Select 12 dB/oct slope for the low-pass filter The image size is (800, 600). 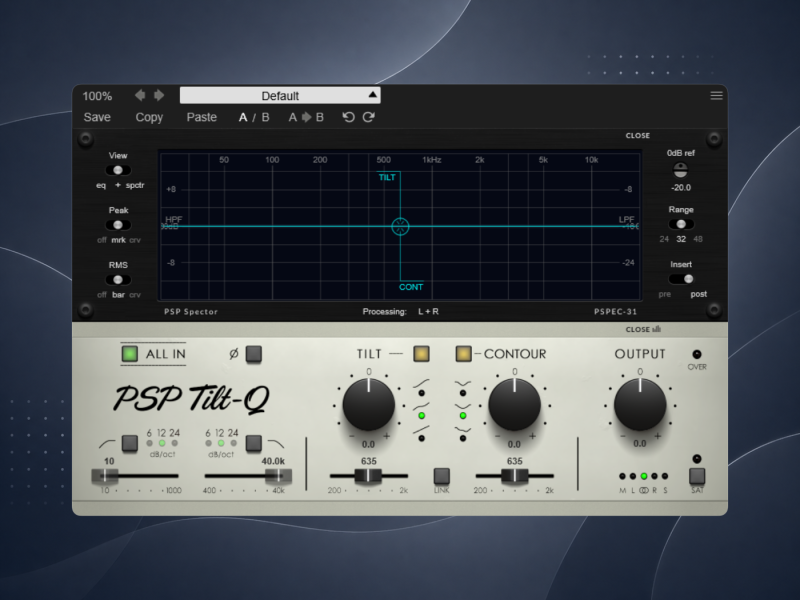coord(221,443)
